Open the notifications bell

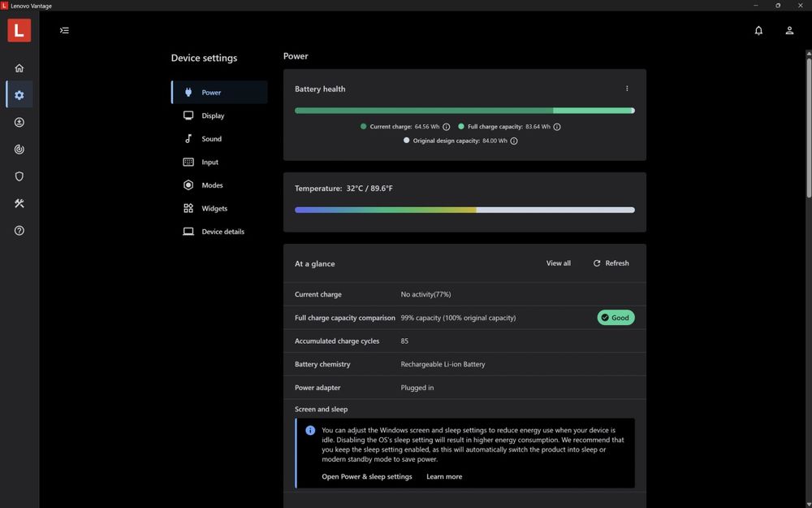click(758, 31)
